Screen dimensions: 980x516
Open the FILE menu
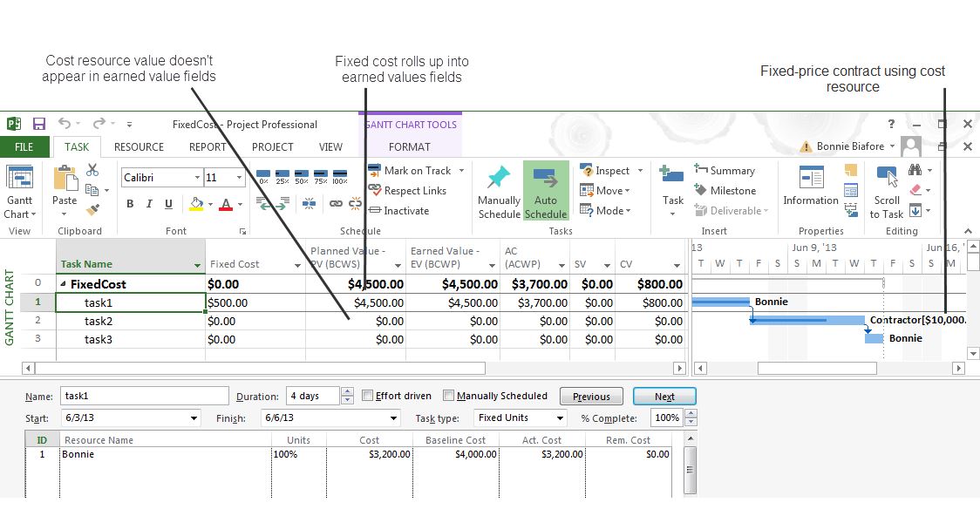click(x=24, y=146)
